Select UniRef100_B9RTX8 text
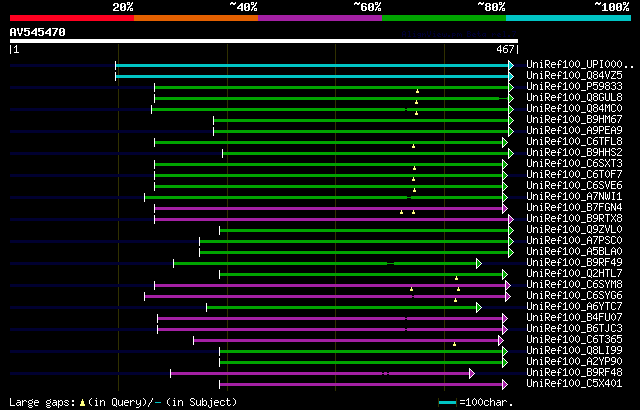The width and height of the screenshot is (640, 410). click(x=574, y=219)
